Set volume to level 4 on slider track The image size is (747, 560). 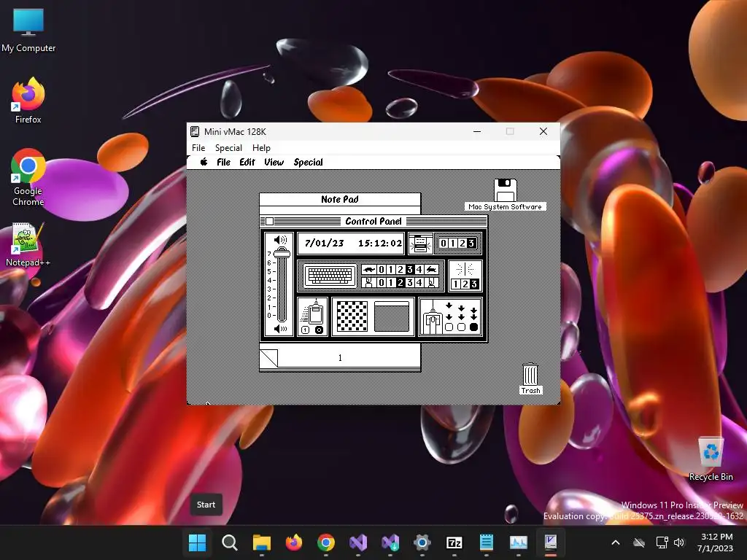pos(282,281)
